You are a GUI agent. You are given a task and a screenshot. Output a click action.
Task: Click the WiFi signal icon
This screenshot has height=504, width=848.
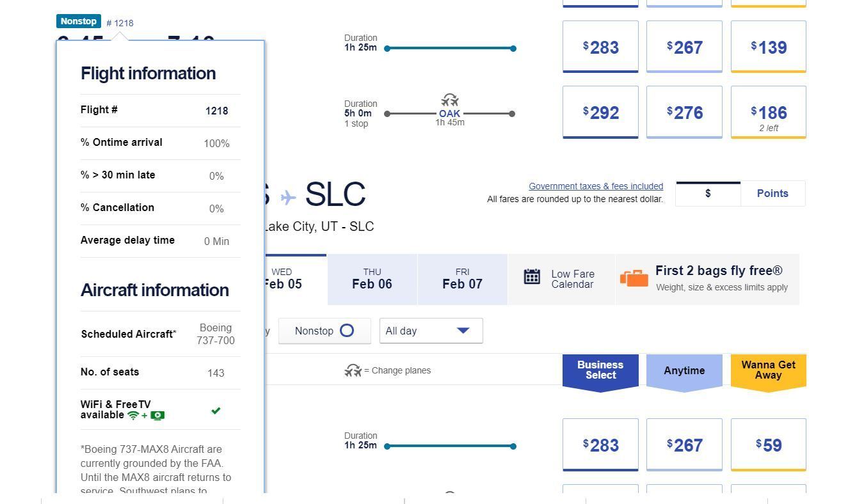click(133, 415)
